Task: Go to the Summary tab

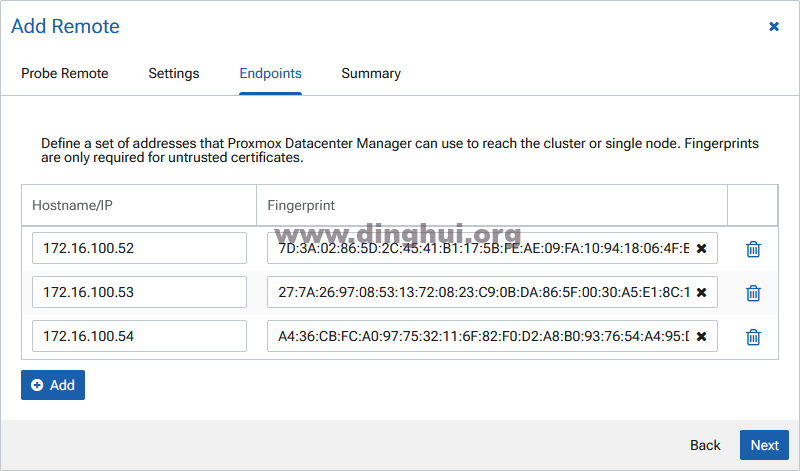Action: coord(371,74)
